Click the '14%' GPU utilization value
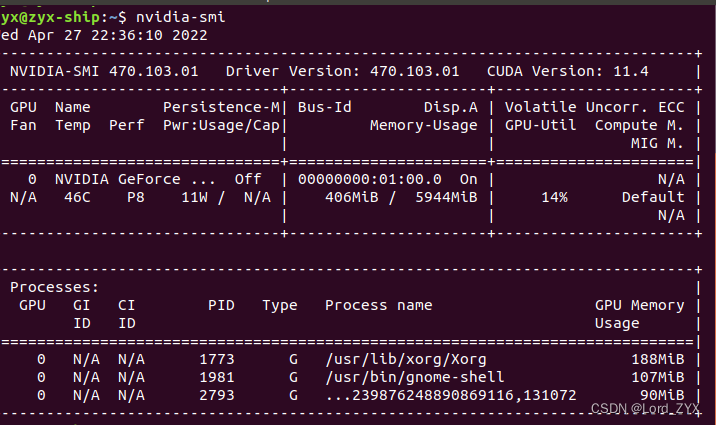Image resolution: width=716 pixels, height=425 pixels. tap(554, 197)
